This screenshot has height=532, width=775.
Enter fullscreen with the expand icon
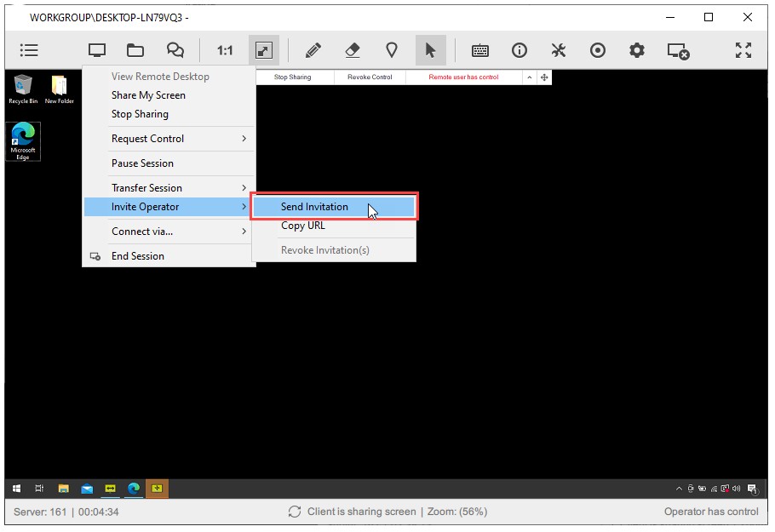coord(743,50)
